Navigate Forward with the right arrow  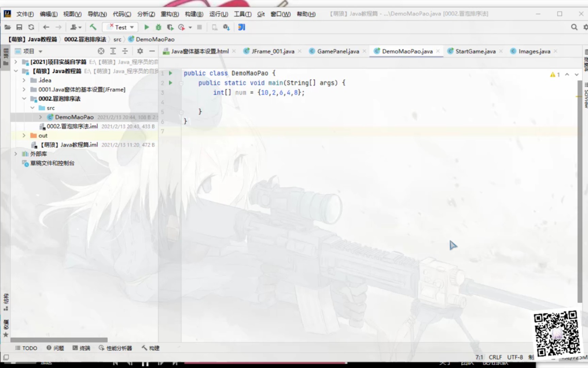pyautogui.click(x=59, y=27)
